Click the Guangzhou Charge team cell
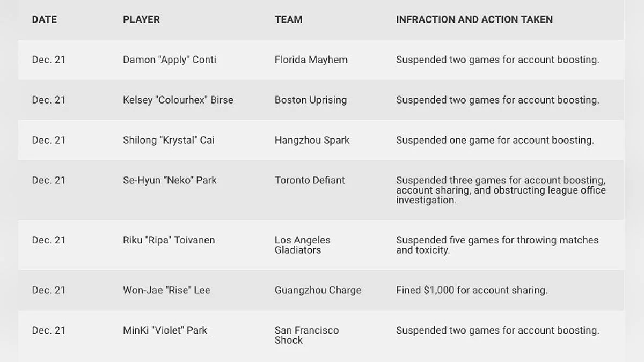Viewport: 644px width, 362px height. click(x=318, y=291)
